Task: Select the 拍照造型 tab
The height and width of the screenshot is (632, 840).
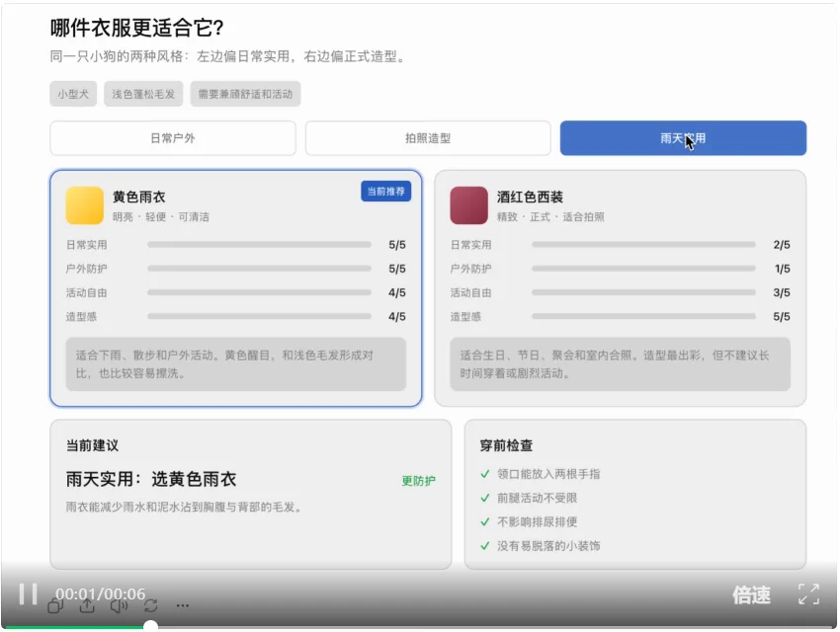Action: click(428, 138)
